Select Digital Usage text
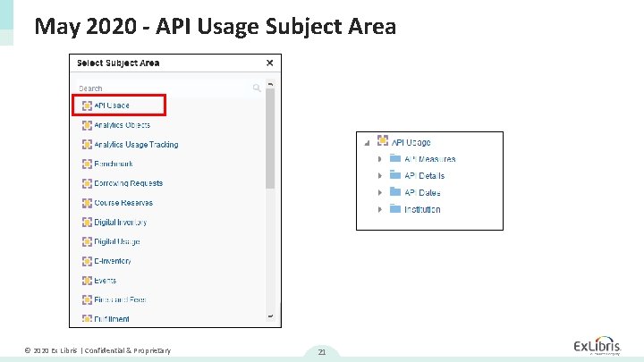 pos(117,241)
